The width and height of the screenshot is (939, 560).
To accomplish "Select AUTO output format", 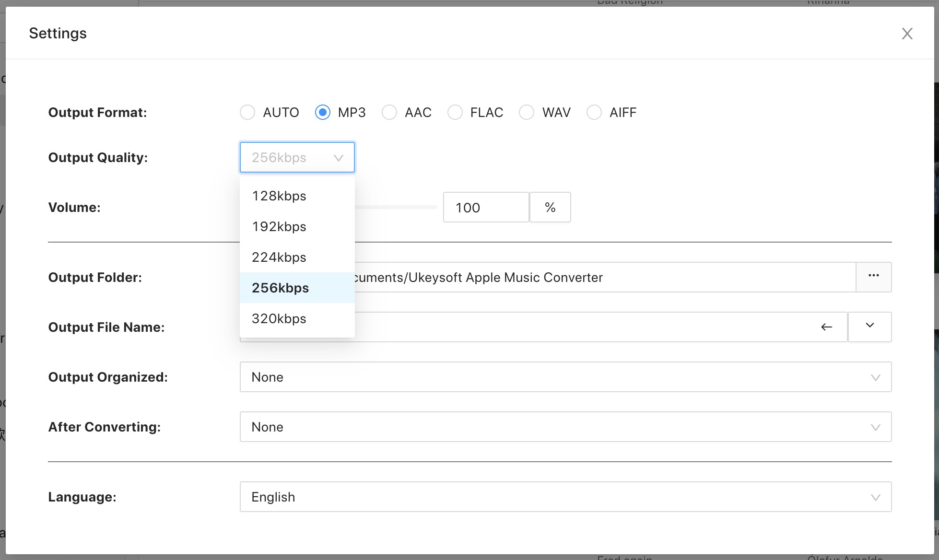I will tap(247, 112).
